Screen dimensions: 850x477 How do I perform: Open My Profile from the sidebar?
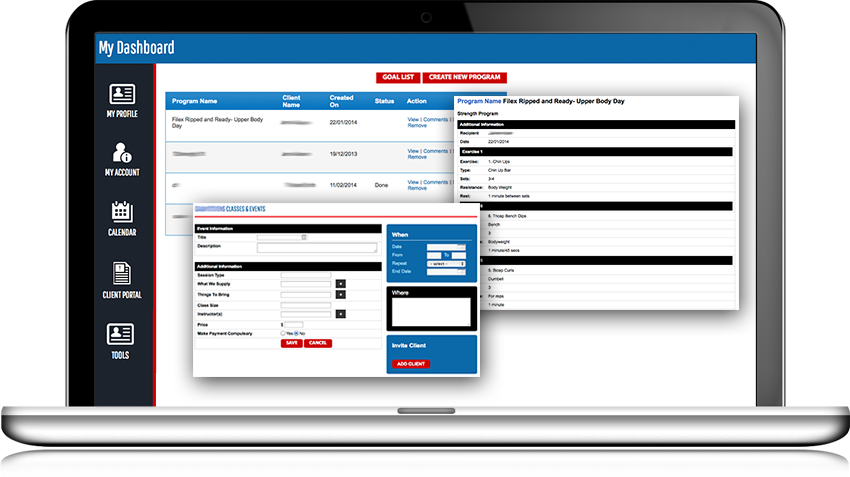121,101
